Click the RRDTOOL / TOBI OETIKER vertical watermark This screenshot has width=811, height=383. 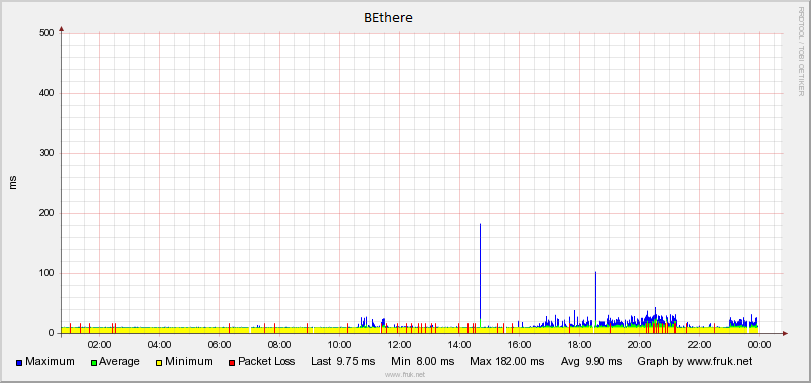point(801,52)
